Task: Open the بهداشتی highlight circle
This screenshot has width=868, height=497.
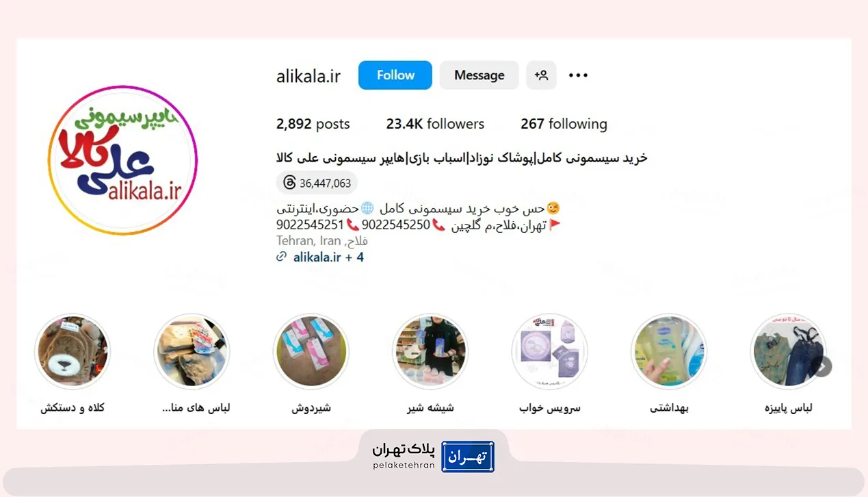Action: tap(669, 352)
